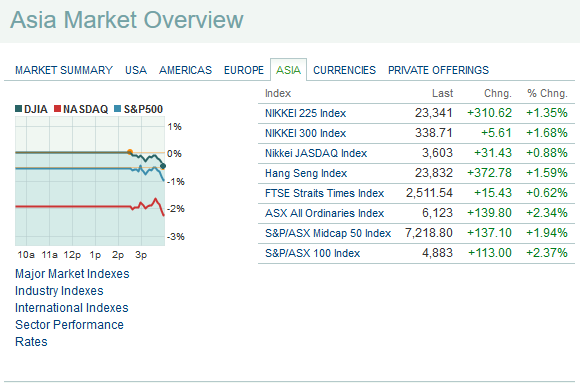The width and height of the screenshot is (580, 383).
Task: Click the DJIA line end-point dot
Action: pos(163,166)
